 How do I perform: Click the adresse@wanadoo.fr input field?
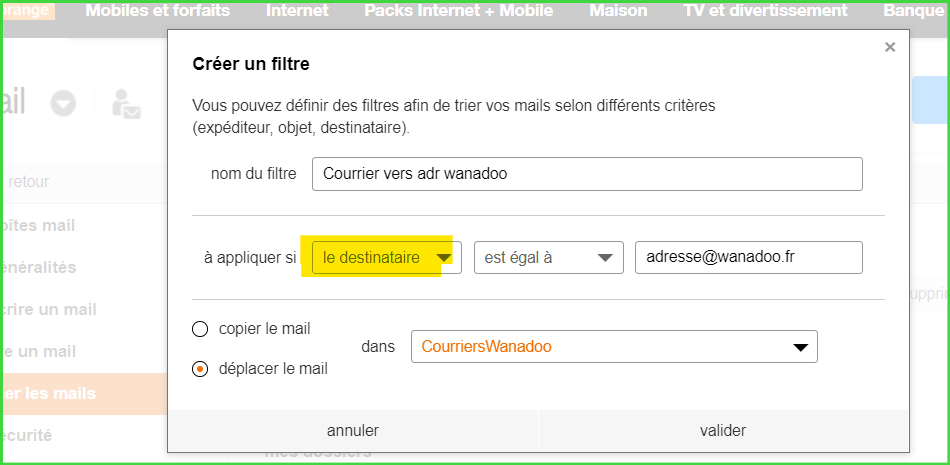[748, 258]
